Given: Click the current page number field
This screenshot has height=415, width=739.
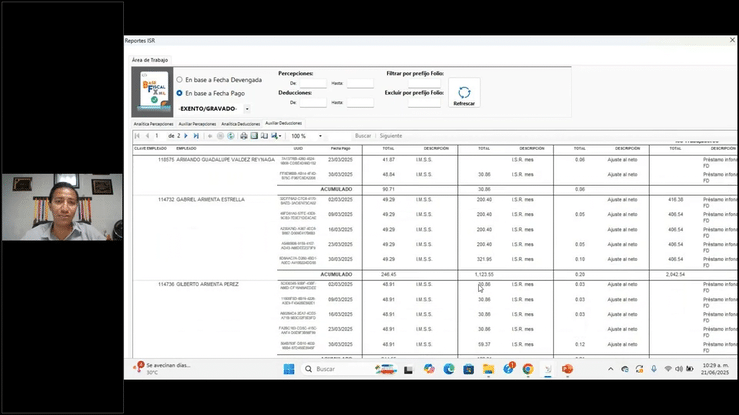Looking at the screenshot, I should tap(160, 136).
